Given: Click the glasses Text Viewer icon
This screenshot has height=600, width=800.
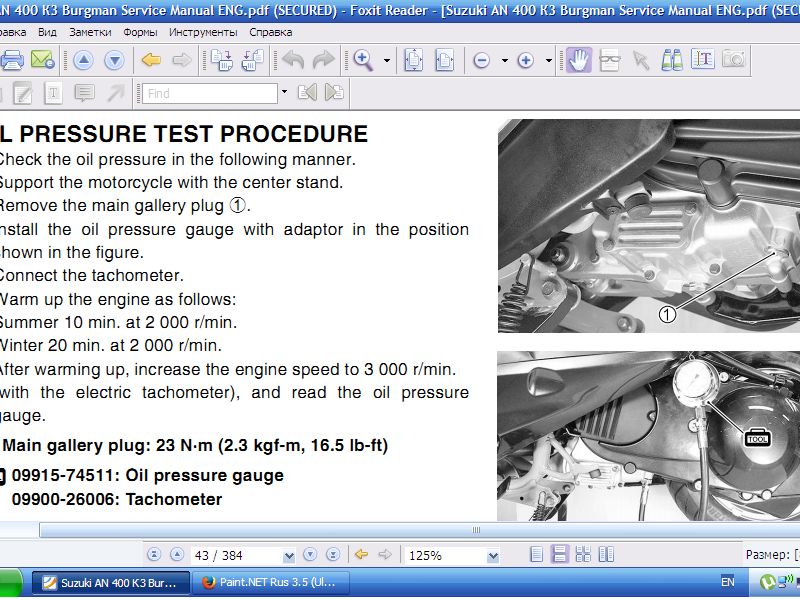Looking at the screenshot, I should point(610,60).
